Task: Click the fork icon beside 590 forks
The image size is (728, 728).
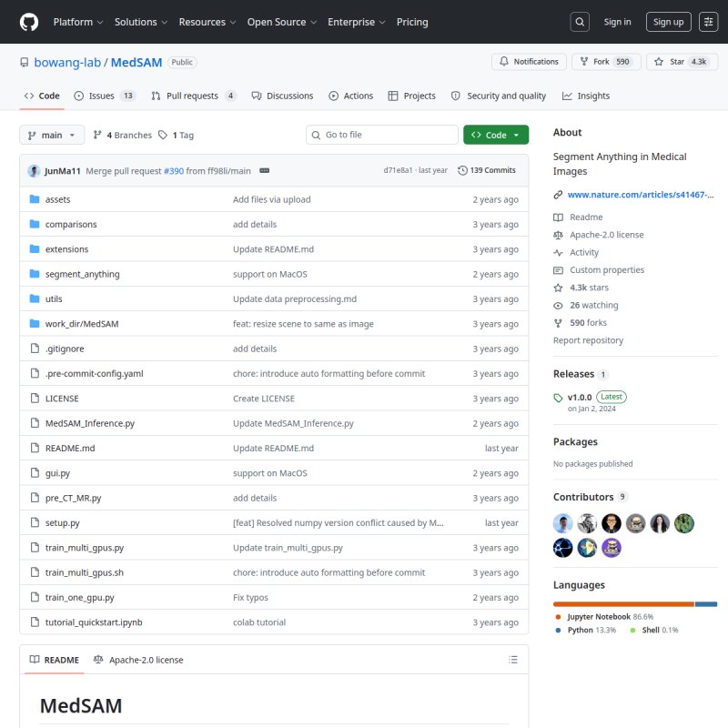Action: pos(558,323)
